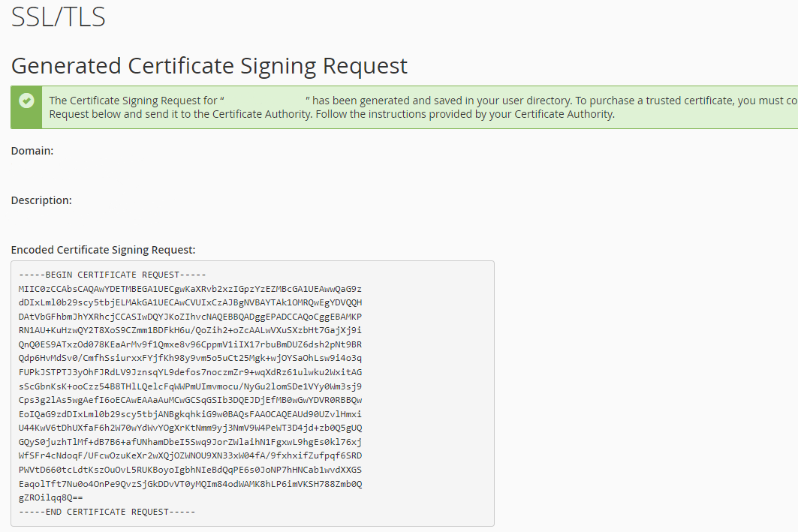Viewport: 798px width, 532px height.
Task: Click the line starting with QnQ0ES9ATxz
Action: point(191,344)
